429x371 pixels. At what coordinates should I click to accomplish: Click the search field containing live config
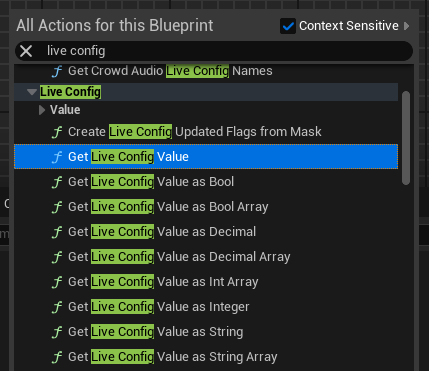pyautogui.click(x=214, y=51)
